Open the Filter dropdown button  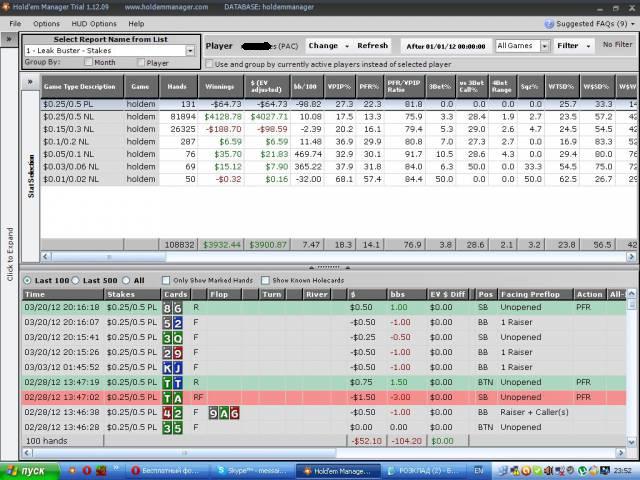coord(573,46)
